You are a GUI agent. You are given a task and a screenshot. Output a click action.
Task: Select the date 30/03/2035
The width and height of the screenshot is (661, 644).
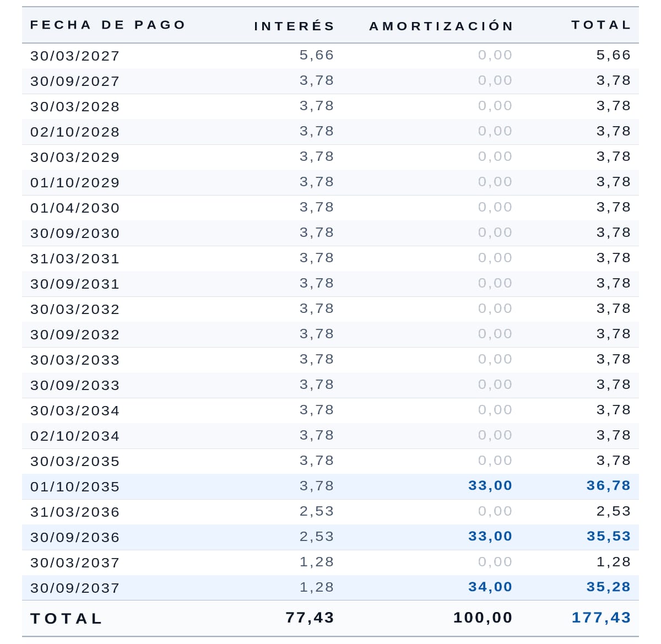[75, 461]
